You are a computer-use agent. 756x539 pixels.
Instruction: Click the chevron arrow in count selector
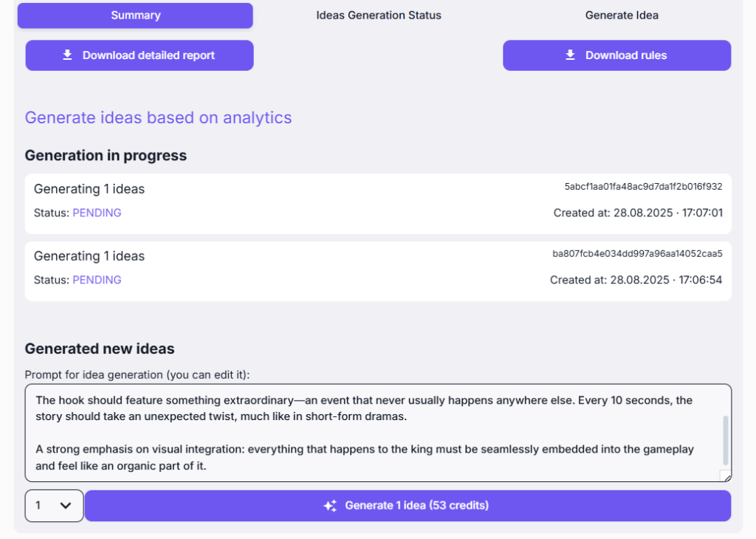click(66, 506)
